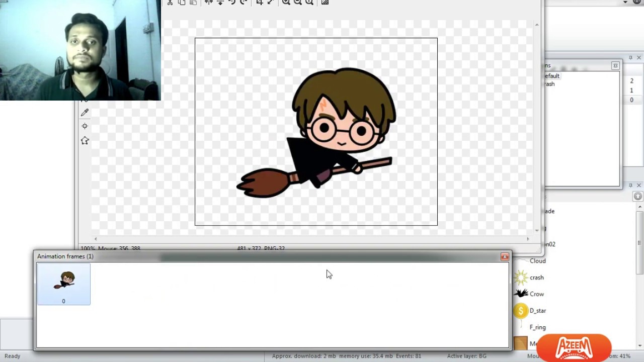Click image editor vertical scrollbar down arrow
Image resolution: width=644 pixels, height=362 pixels.
[537, 230]
